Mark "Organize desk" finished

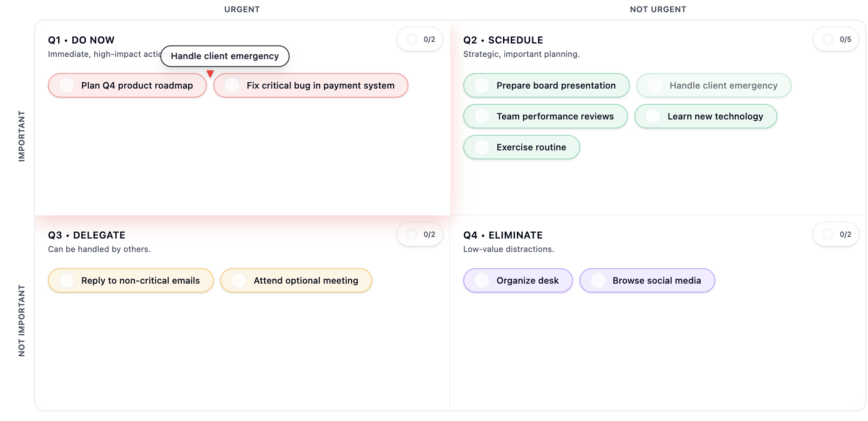pyautogui.click(x=482, y=280)
